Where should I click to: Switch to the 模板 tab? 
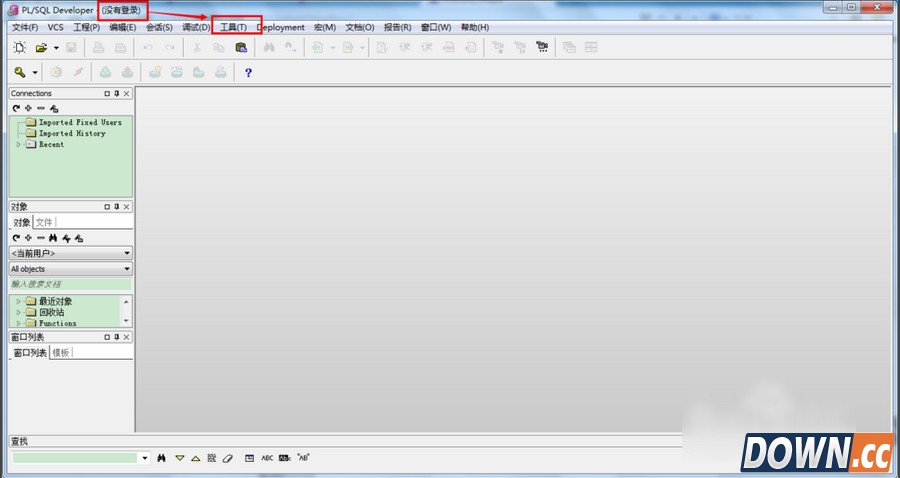(61, 353)
